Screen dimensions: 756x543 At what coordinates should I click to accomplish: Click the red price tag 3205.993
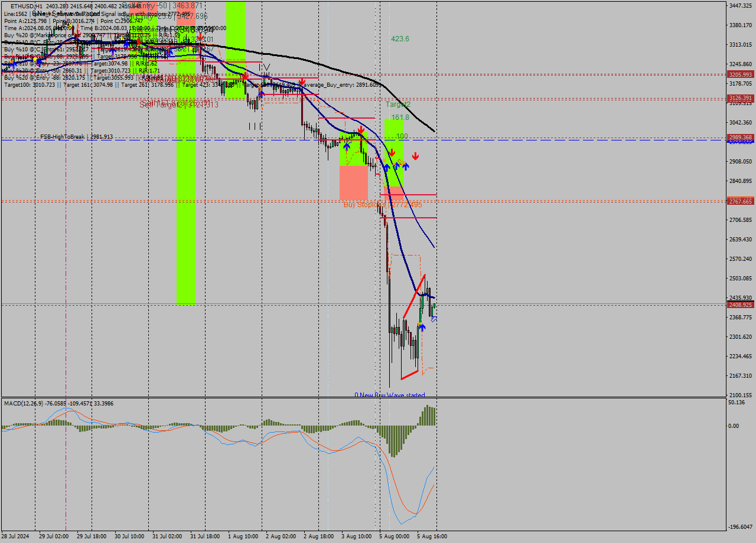point(741,74)
